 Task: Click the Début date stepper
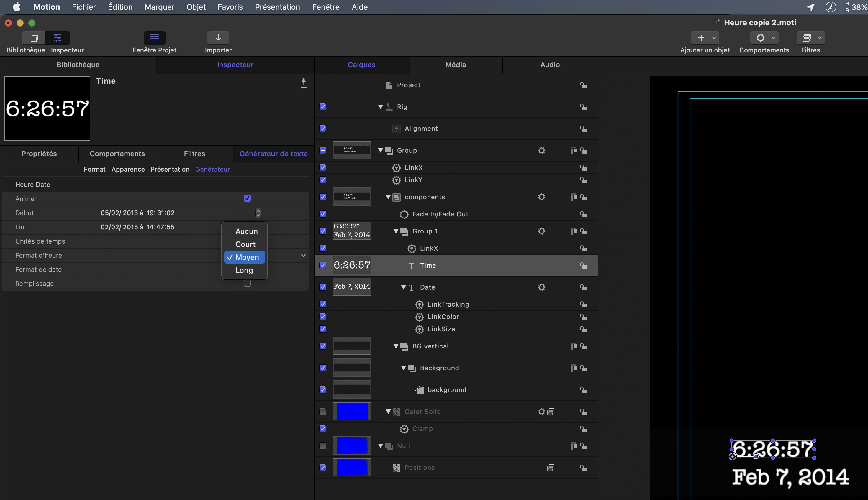[x=258, y=213]
